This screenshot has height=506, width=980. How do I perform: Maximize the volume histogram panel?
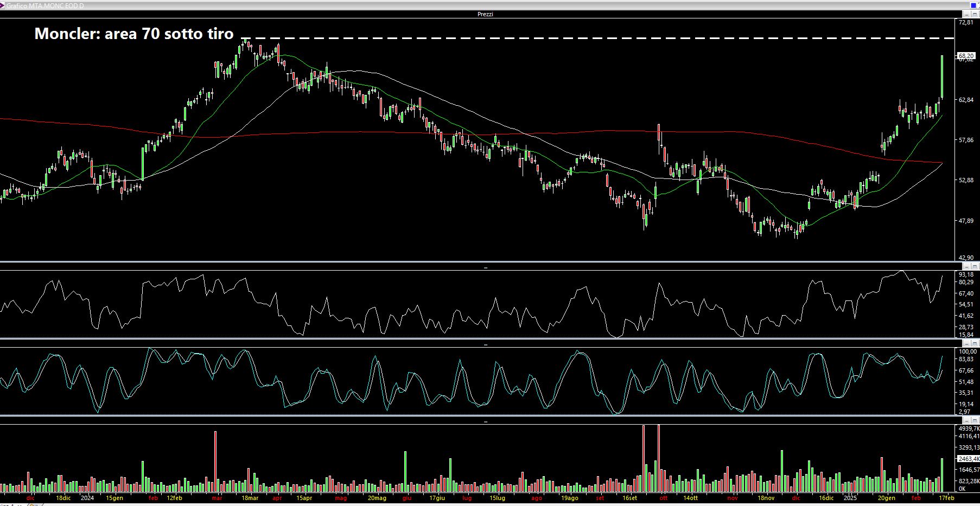(975, 421)
